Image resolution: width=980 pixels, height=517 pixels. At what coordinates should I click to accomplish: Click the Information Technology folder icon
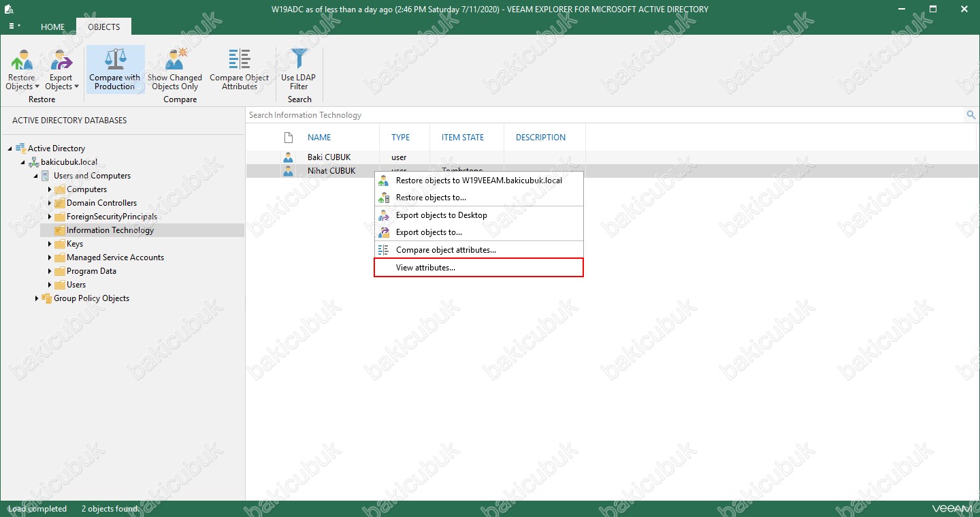(59, 230)
